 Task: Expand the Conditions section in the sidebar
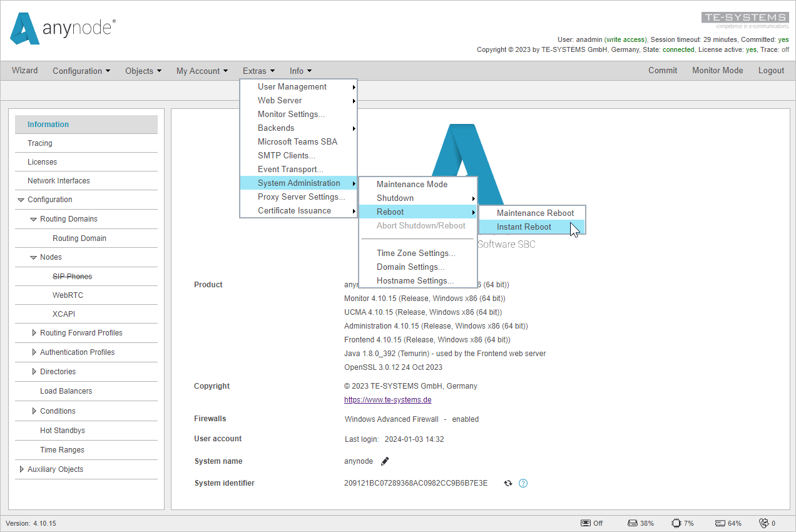(34, 411)
